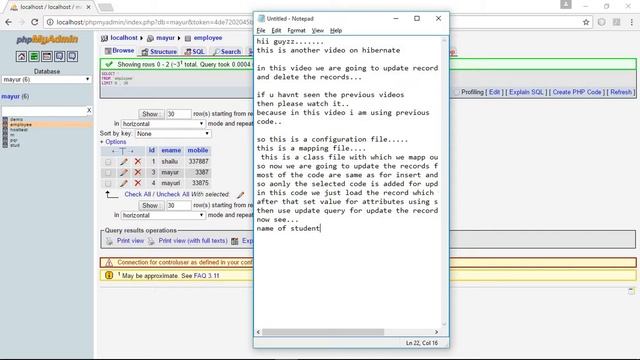Viewport: 640px width, 360px height.
Task: Open phpMyAdmin Home icon in sidebar
Action: (x=21, y=56)
